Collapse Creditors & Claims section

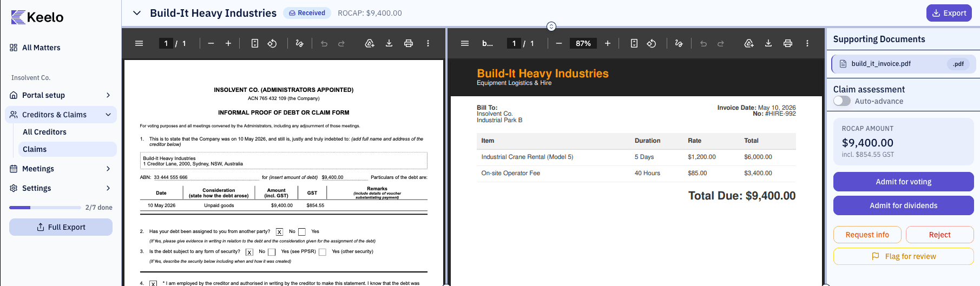61,115
